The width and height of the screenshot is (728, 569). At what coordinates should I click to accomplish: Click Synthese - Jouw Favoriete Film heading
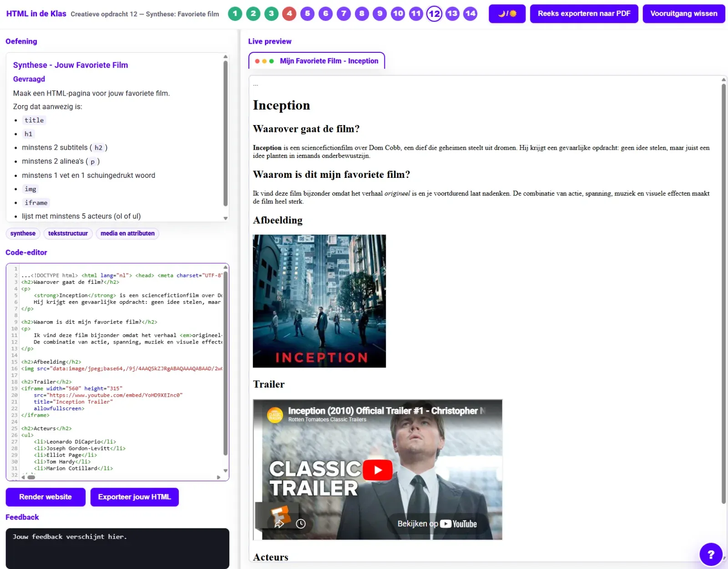pyautogui.click(x=71, y=65)
